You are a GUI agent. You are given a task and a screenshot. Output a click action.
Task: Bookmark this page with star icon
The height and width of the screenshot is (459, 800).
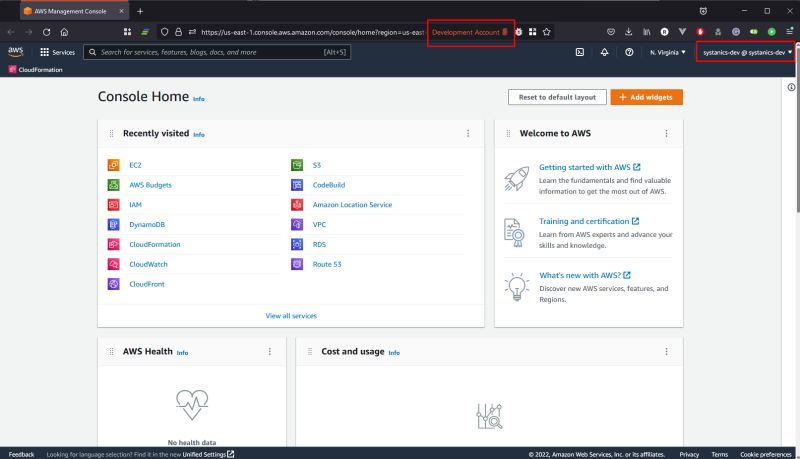click(x=546, y=32)
